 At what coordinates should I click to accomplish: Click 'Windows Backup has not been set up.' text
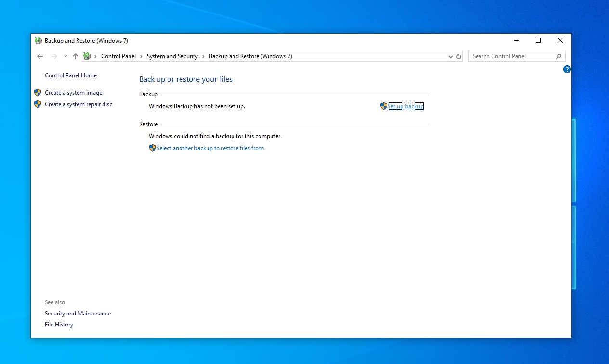click(197, 106)
